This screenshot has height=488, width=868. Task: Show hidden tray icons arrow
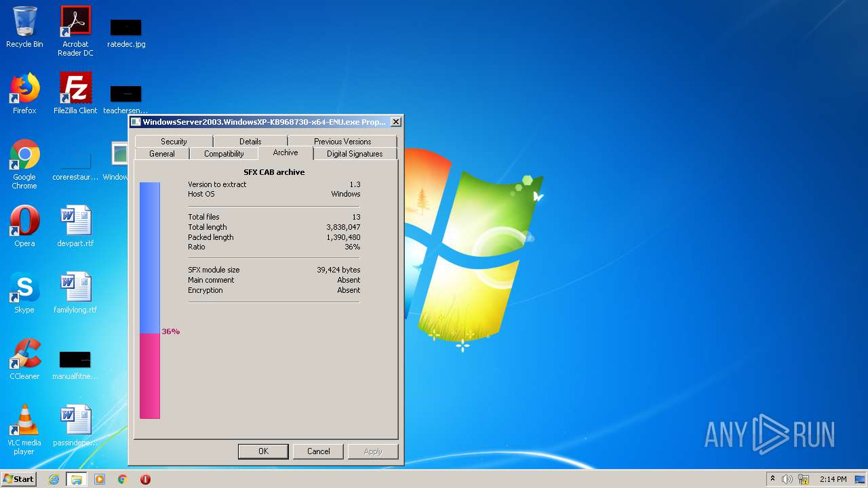click(772, 479)
